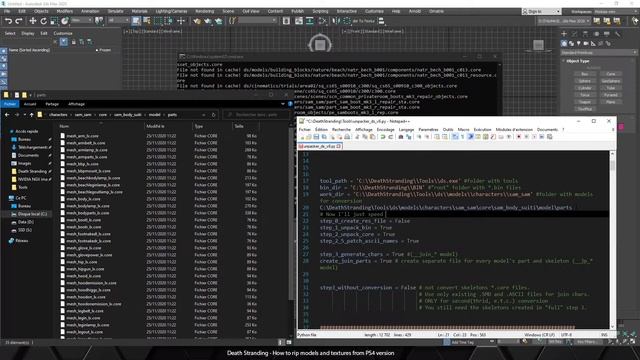Screen dimensions: 640x360
Task: Open the Standard Primitives dropdown
Action: pos(598,52)
